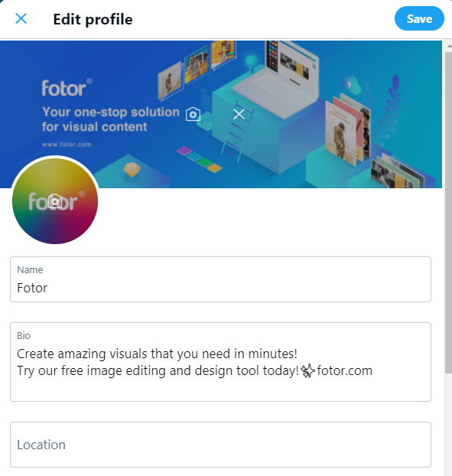The image size is (452, 476).
Task: Click the vertical scrollbar thumb
Action: [x=448, y=213]
